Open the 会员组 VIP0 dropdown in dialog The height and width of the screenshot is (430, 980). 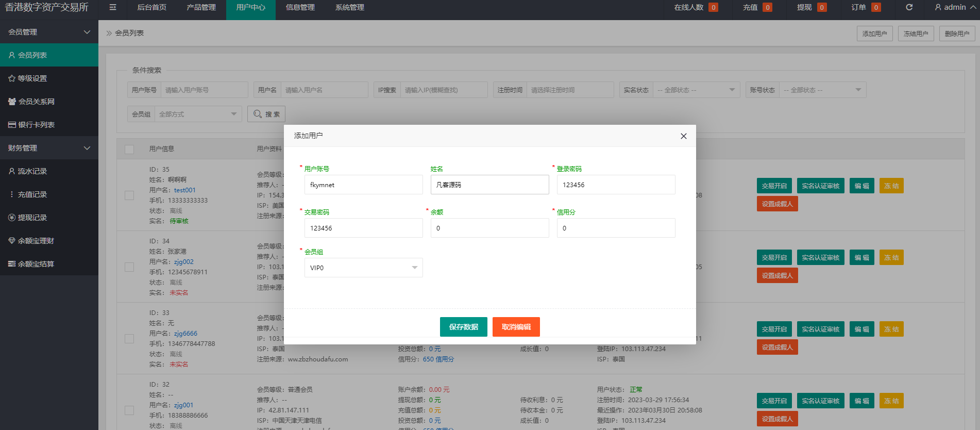tap(363, 268)
